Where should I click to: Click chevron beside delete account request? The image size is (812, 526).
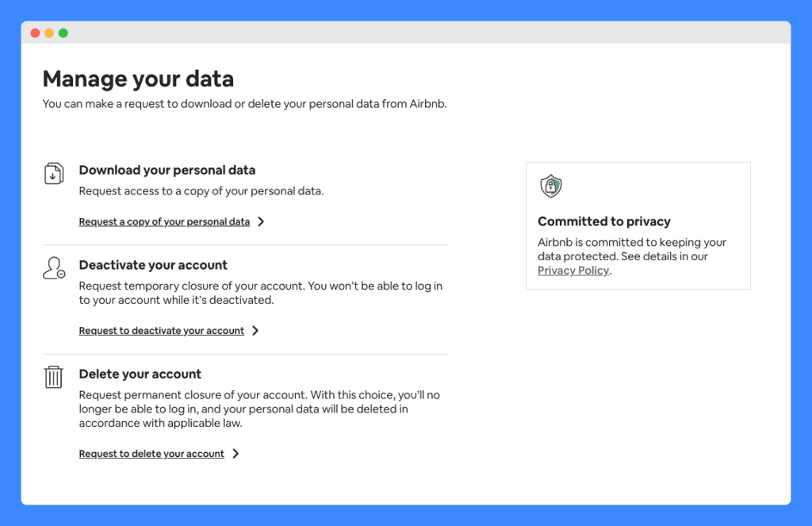[236, 454]
